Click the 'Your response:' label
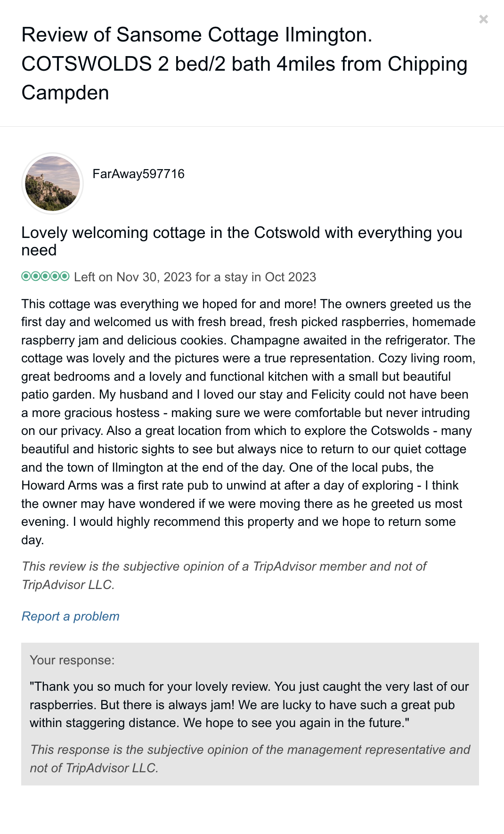 click(x=72, y=660)
